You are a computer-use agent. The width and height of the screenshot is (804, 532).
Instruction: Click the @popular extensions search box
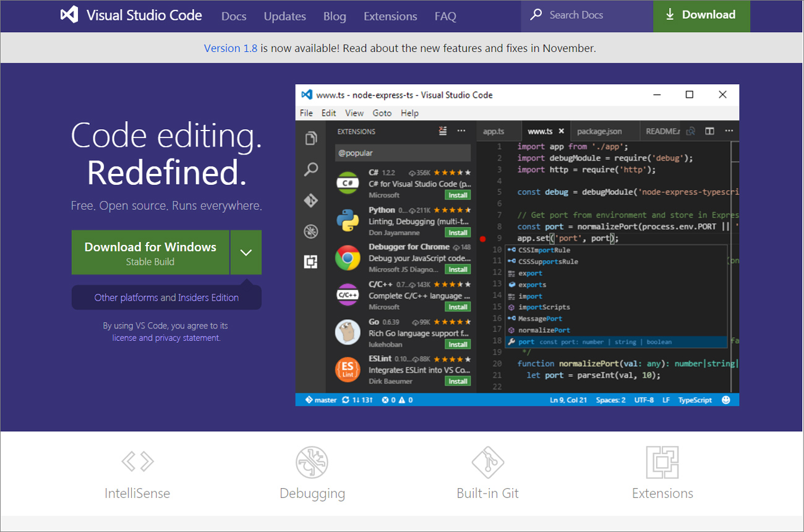coord(403,153)
